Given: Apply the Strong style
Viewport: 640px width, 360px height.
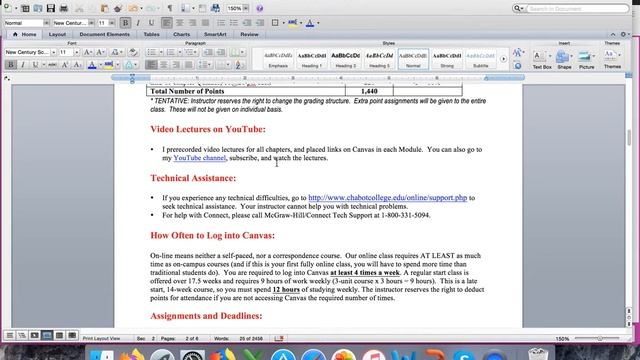Looking at the screenshot, I should coord(447,59).
